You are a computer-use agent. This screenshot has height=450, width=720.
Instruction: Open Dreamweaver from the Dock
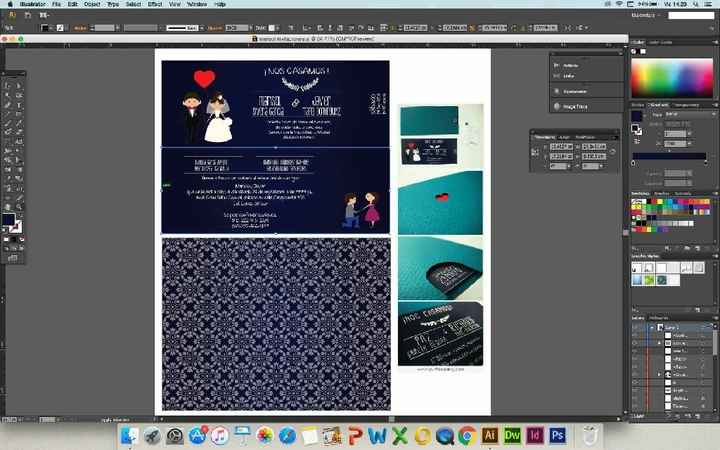512,435
